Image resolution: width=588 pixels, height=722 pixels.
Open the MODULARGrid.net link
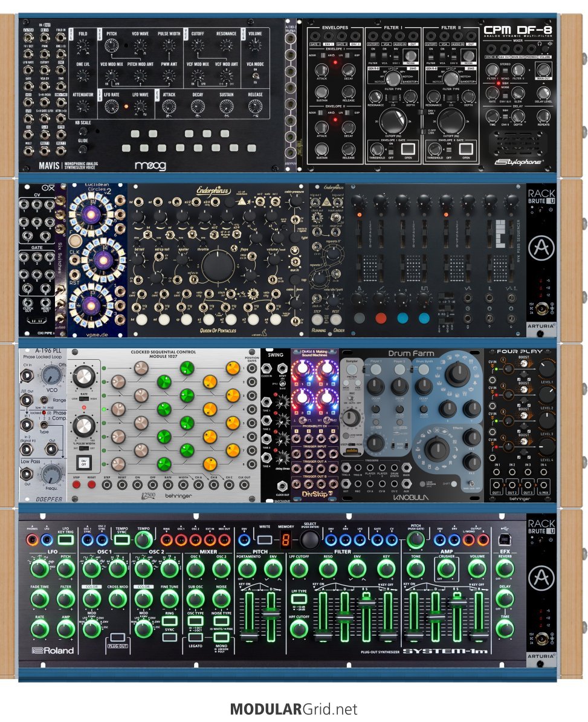coord(294,709)
